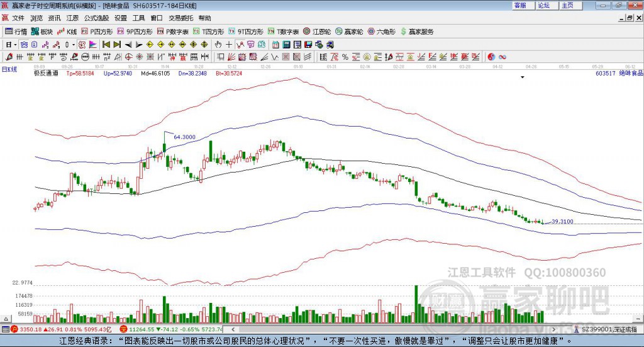Screen dimensions: 644x347
Task: Open the 行情 market quotes view
Action: [x=16, y=31]
